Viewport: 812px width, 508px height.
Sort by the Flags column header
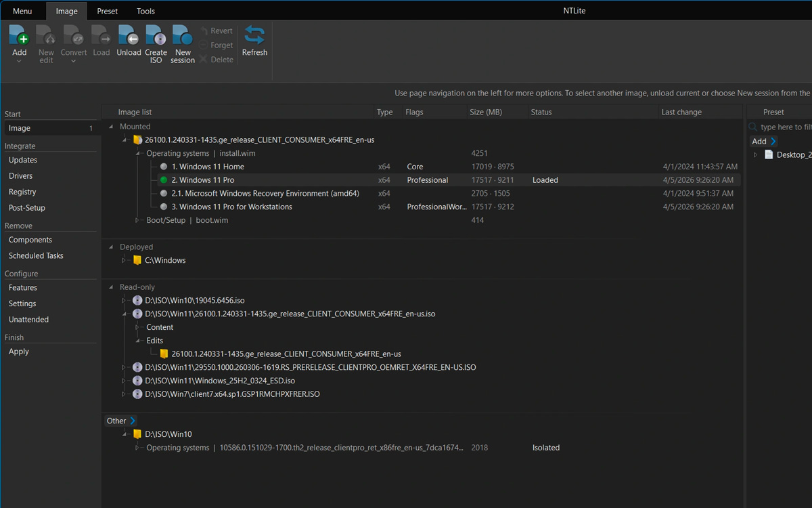point(433,112)
